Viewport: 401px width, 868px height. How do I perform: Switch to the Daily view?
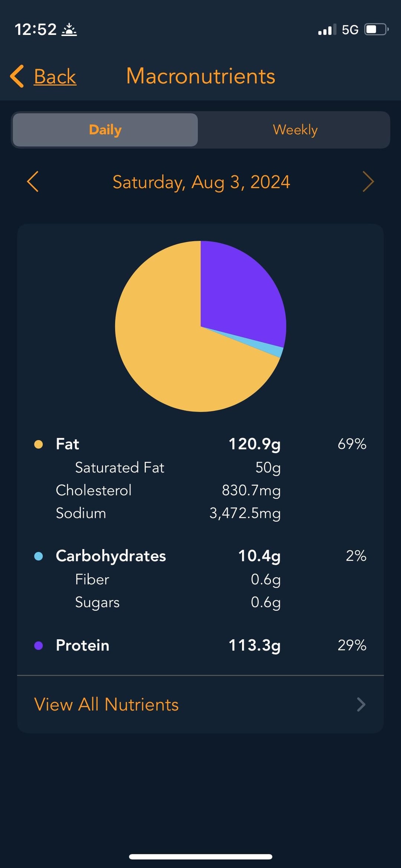tap(105, 130)
